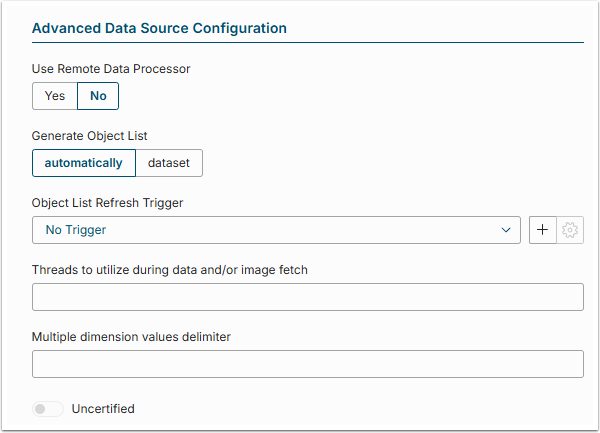Focus the Multiple dimension values delimiter field
The height and width of the screenshot is (433, 600).
(x=308, y=364)
